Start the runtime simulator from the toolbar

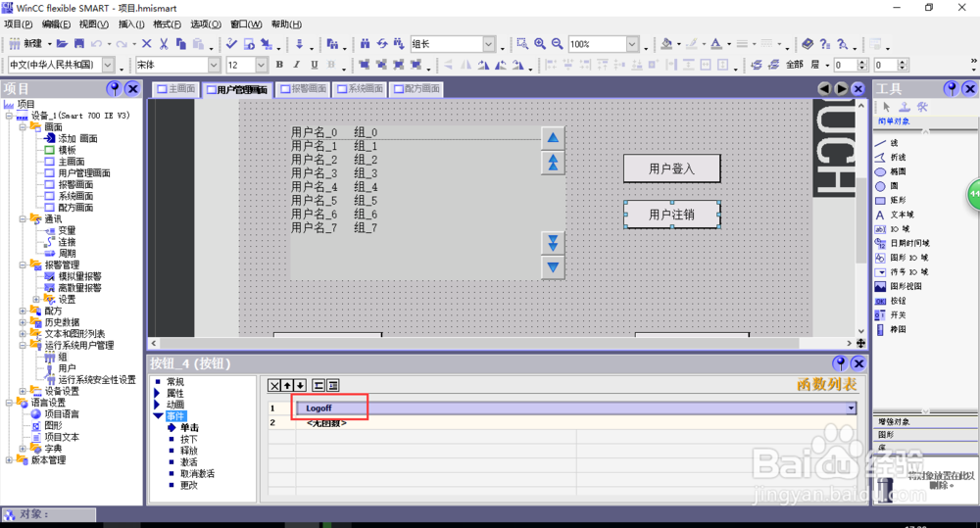249,44
